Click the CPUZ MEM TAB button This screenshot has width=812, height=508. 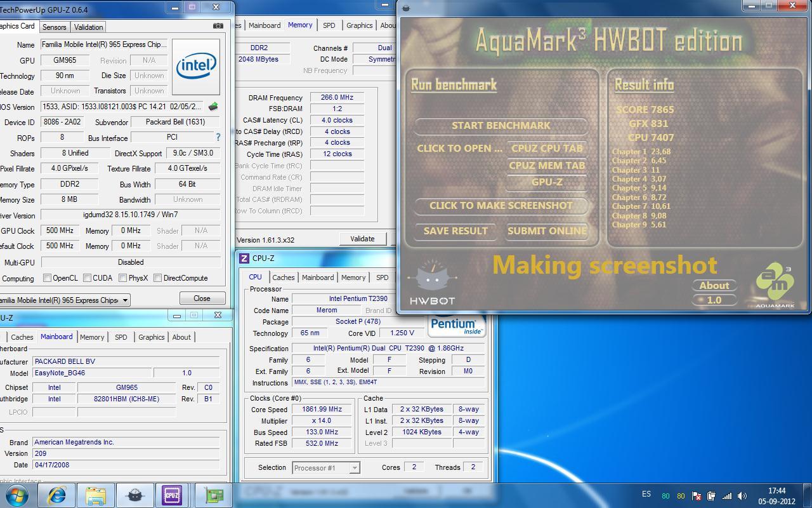pyautogui.click(x=547, y=165)
